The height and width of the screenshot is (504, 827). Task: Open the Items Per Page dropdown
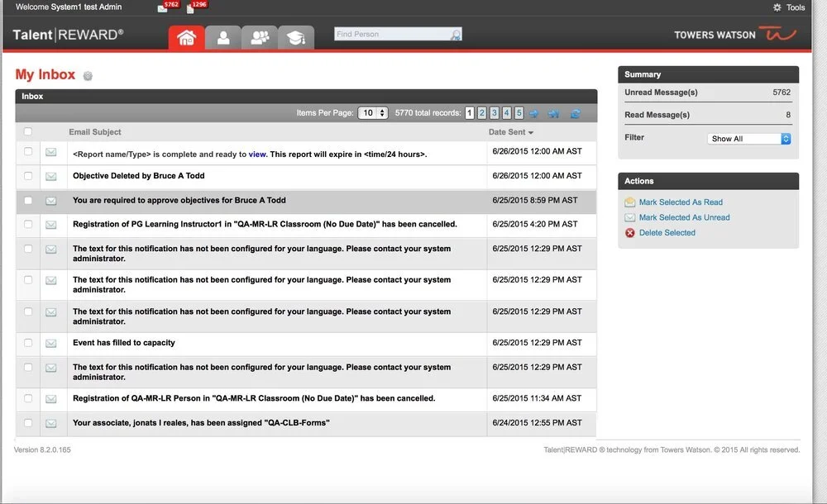(373, 113)
